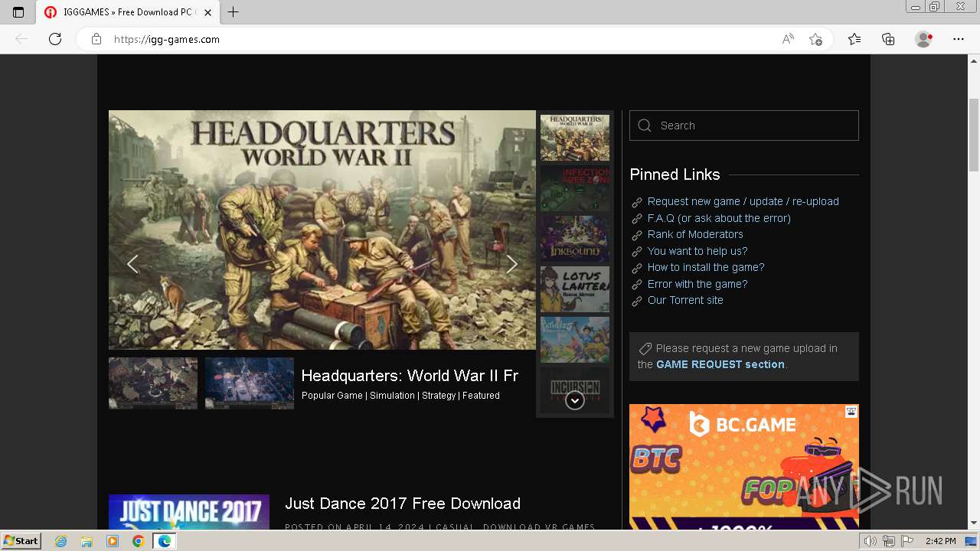
Task: Open Windows Start menu
Action: click(21, 540)
